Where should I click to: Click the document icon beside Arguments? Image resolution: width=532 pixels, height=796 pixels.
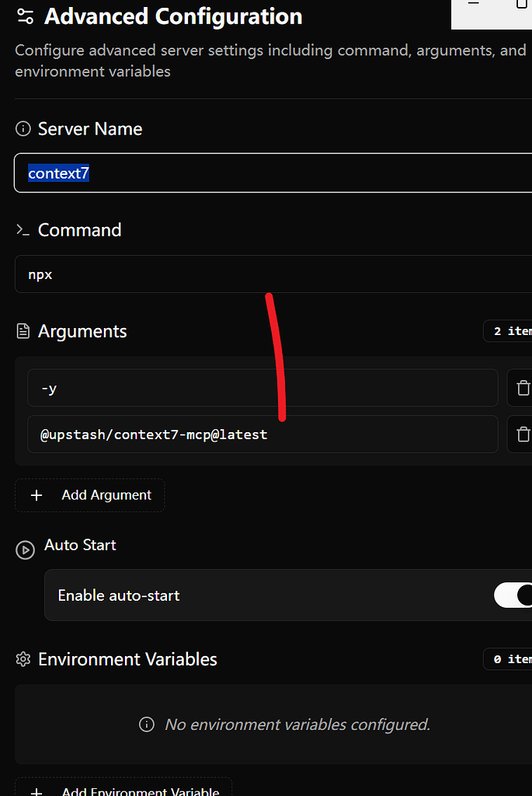23,331
